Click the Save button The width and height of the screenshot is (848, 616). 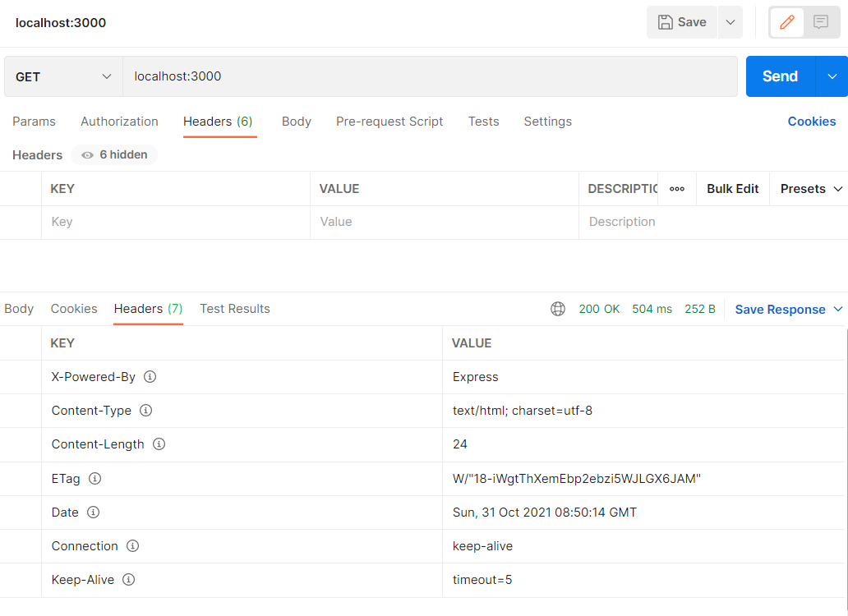682,22
